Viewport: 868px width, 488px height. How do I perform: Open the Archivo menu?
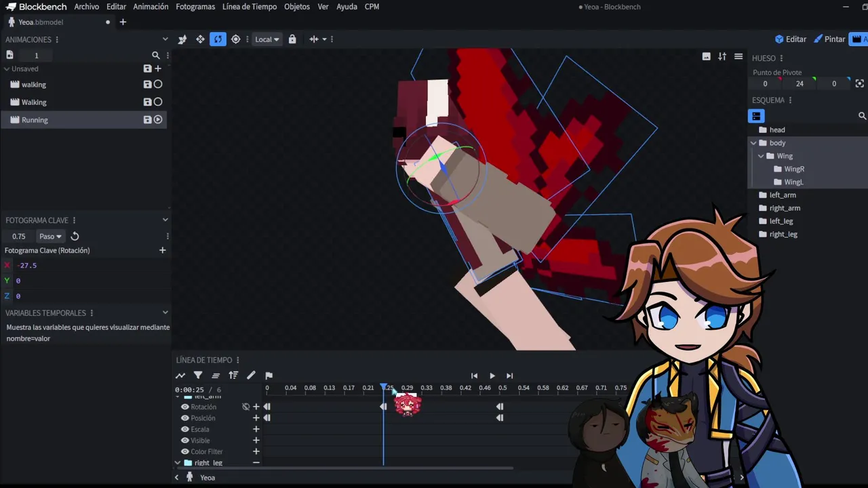87,7
